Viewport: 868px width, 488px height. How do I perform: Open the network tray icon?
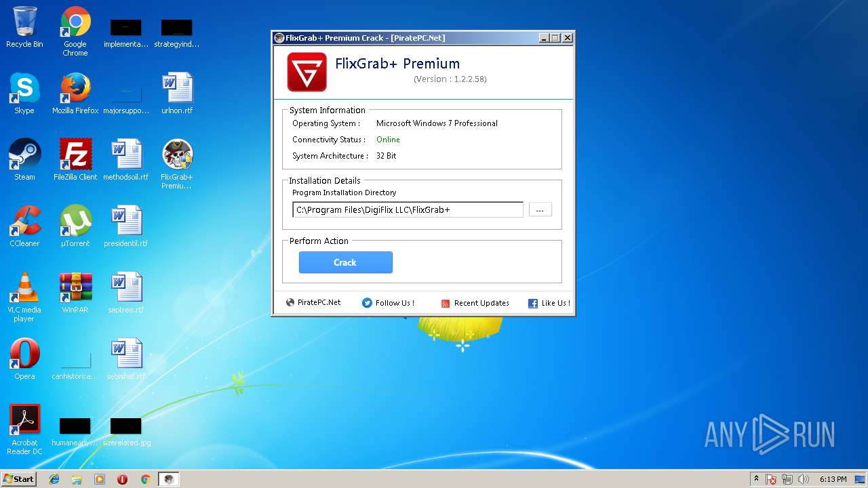point(787,479)
